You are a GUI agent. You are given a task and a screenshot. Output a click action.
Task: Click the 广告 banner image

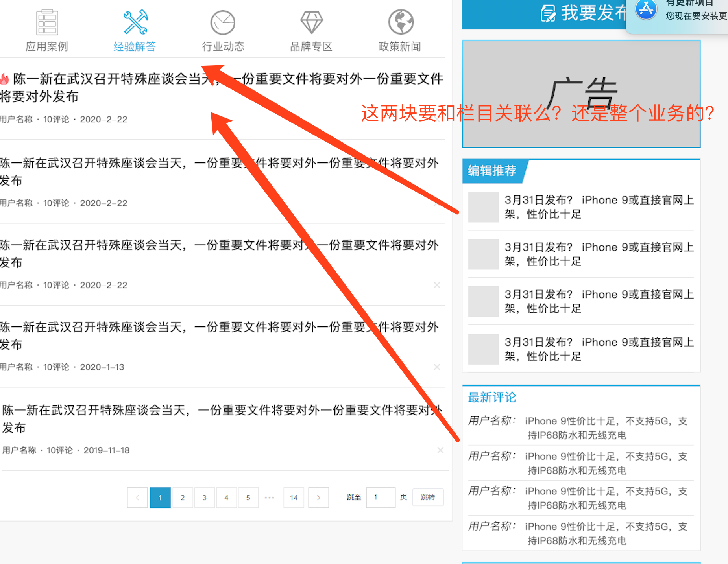(581, 94)
